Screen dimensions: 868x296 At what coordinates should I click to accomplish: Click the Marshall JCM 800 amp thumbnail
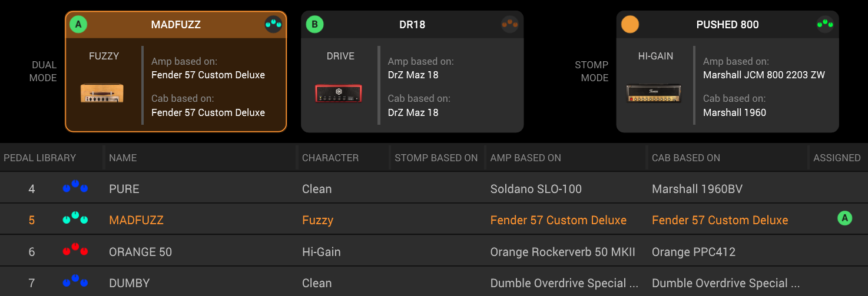click(x=654, y=94)
